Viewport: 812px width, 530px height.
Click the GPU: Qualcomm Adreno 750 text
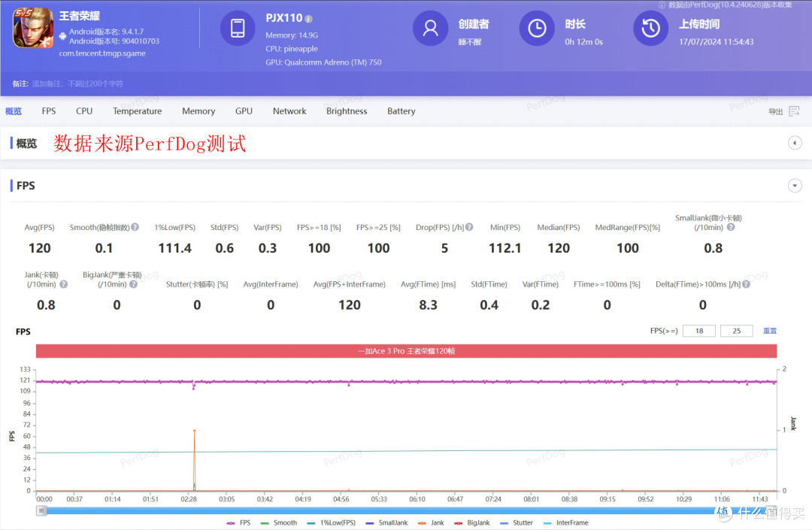(323, 62)
